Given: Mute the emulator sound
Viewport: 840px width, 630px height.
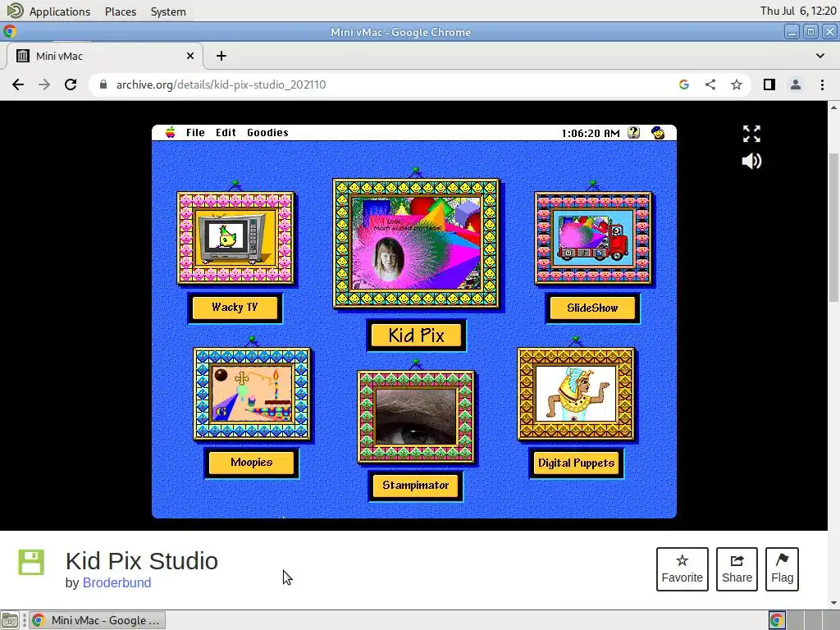Looking at the screenshot, I should (751, 161).
